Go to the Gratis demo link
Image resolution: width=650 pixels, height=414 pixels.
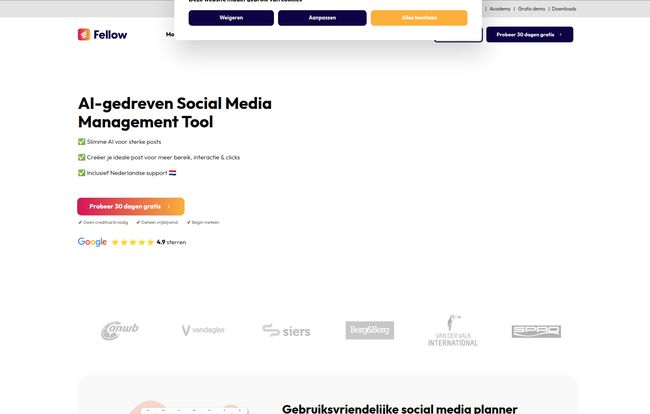pyautogui.click(x=531, y=9)
